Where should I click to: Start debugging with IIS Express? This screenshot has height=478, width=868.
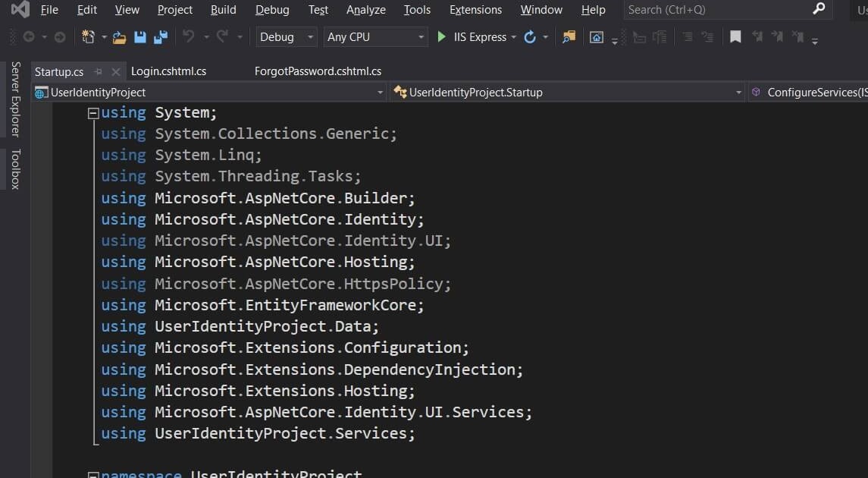(x=442, y=36)
